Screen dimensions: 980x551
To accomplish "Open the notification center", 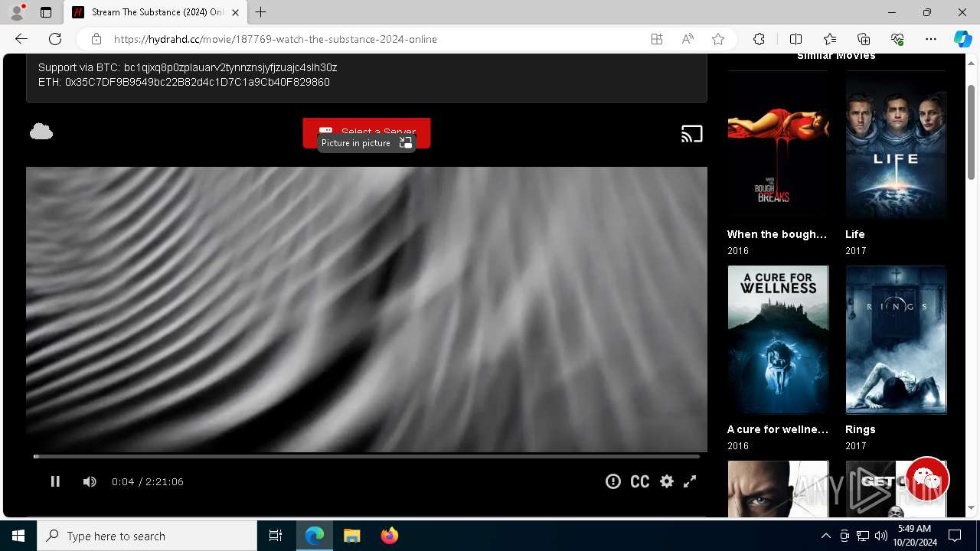I will [x=955, y=536].
